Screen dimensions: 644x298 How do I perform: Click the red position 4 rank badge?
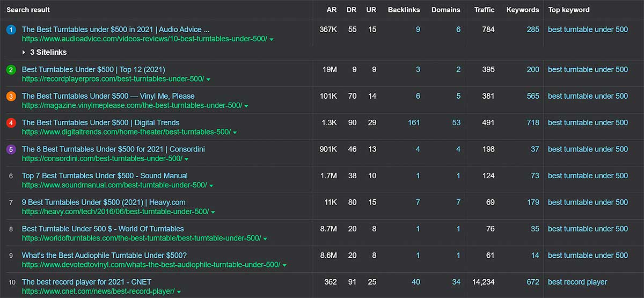[x=11, y=123]
